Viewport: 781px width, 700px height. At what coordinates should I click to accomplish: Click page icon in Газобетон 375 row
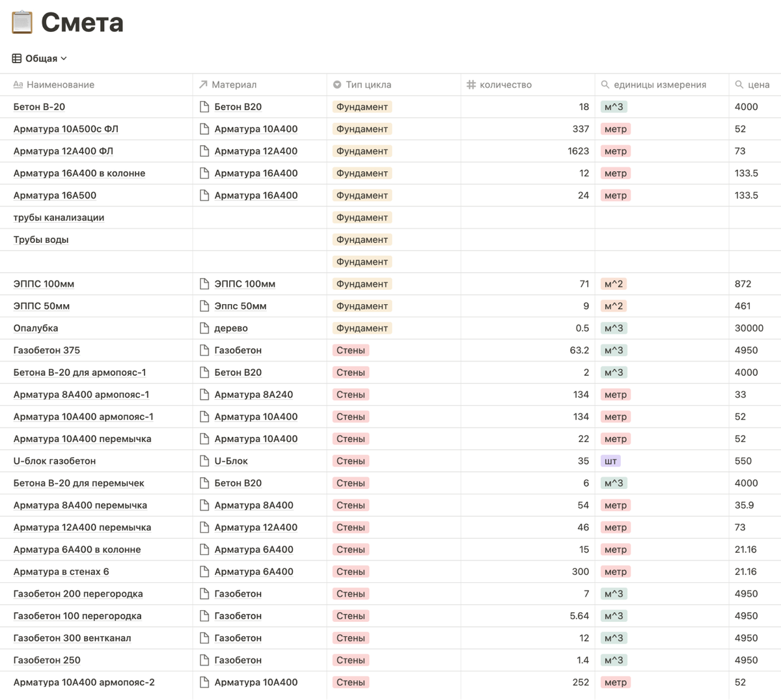tap(204, 350)
